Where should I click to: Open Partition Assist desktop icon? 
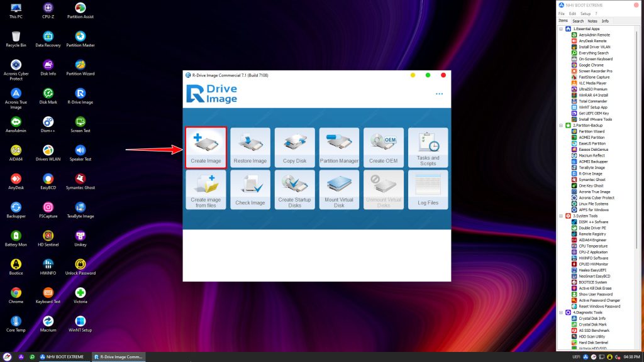tap(80, 11)
